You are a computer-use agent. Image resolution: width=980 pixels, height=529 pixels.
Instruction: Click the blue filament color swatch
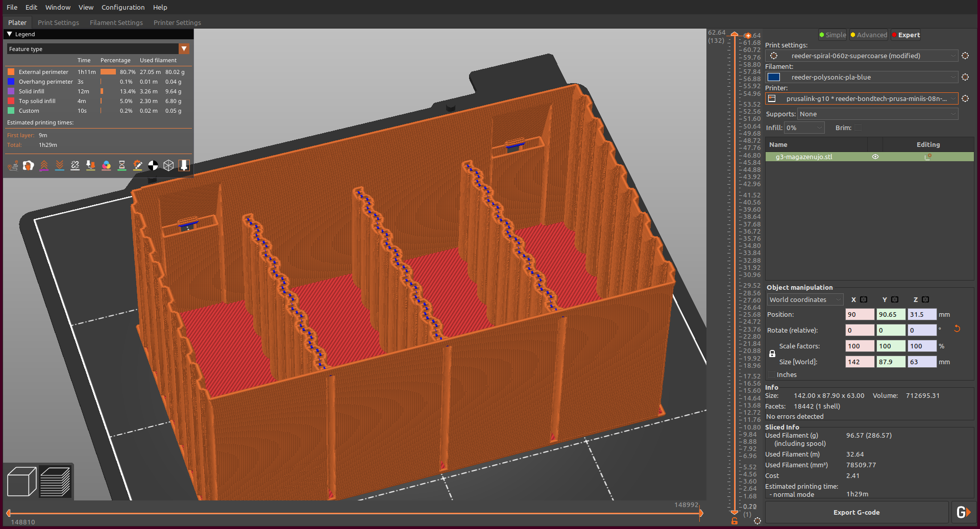(774, 77)
